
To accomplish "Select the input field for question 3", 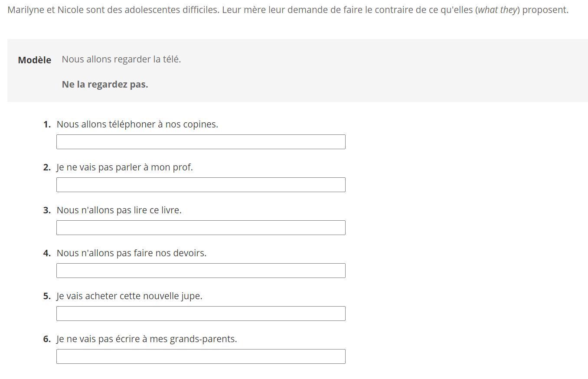I will pos(201,228).
